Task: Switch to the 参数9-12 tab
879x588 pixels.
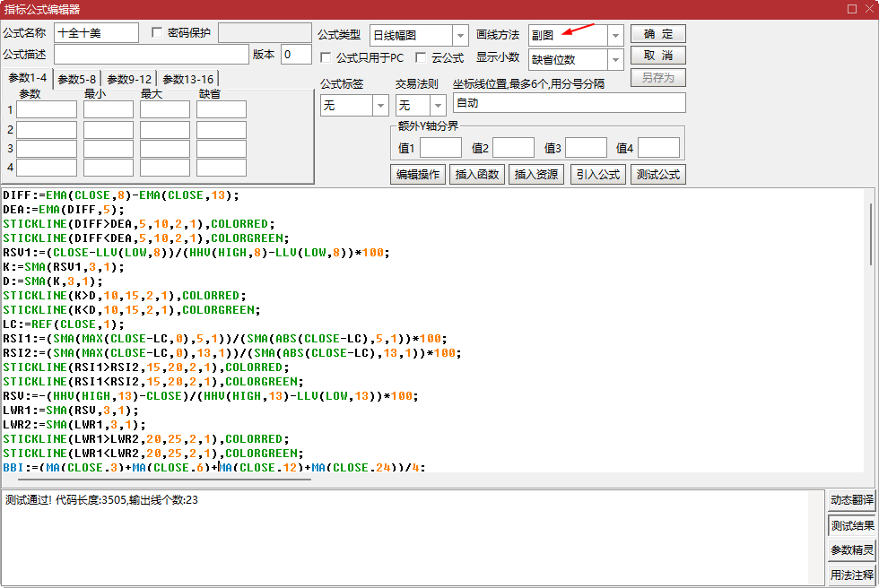Action: [x=129, y=80]
